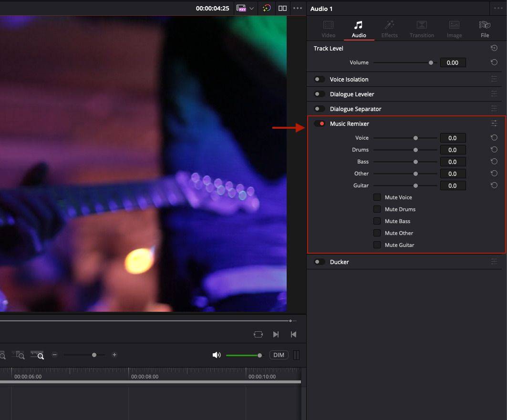The image size is (507, 420).
Task: Enable the Voice Isolation toggle
Action: pyautogui.click(x=319, y=79)
